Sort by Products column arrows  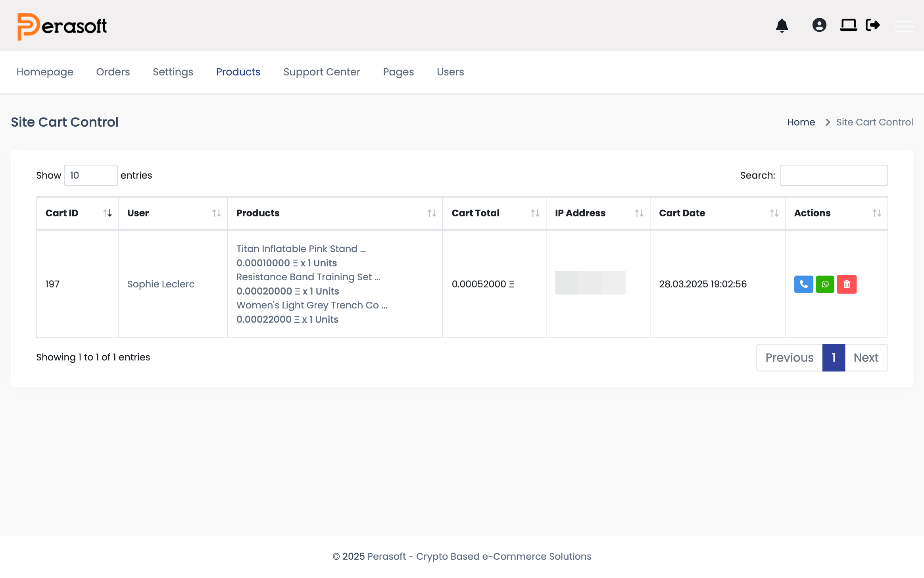[432, 213]
